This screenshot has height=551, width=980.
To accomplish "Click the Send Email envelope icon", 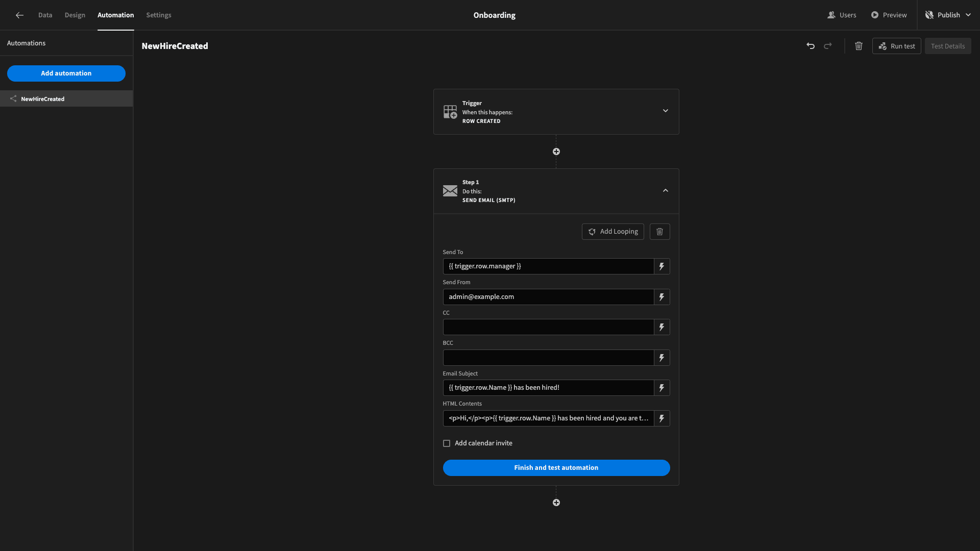I will pos(450,191).
